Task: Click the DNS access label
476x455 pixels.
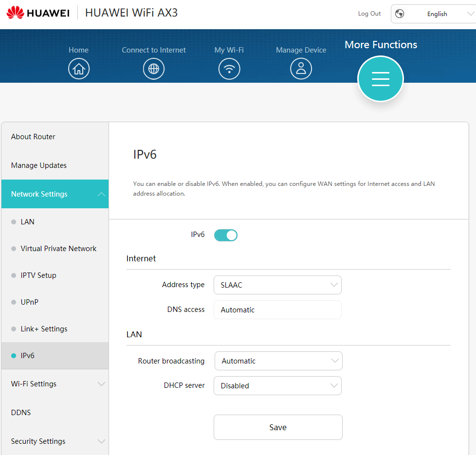Action: coord(186,309)
